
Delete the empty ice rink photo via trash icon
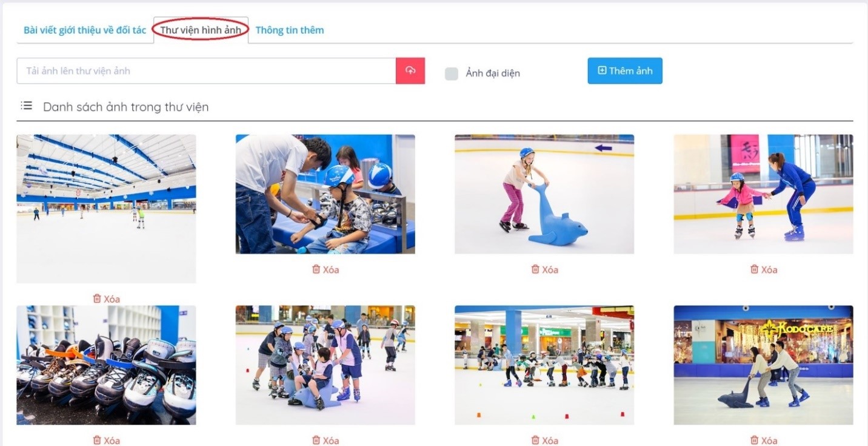coord(97,299)
